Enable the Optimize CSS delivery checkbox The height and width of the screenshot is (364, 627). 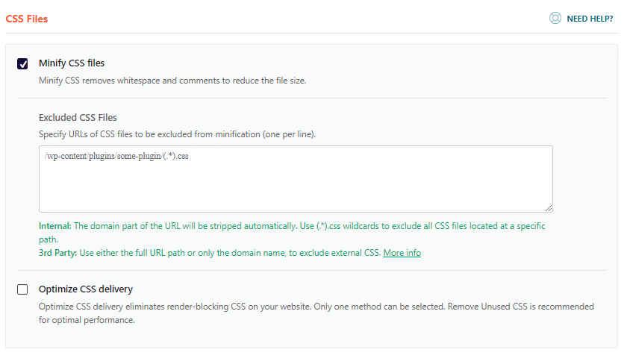pyautogui.click(x=22, y=289)
